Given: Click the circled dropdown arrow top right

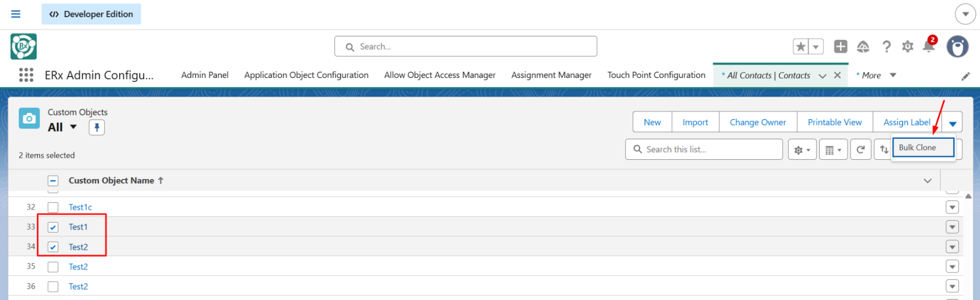Looking at the screenshot, I should (x=965, y=14).
